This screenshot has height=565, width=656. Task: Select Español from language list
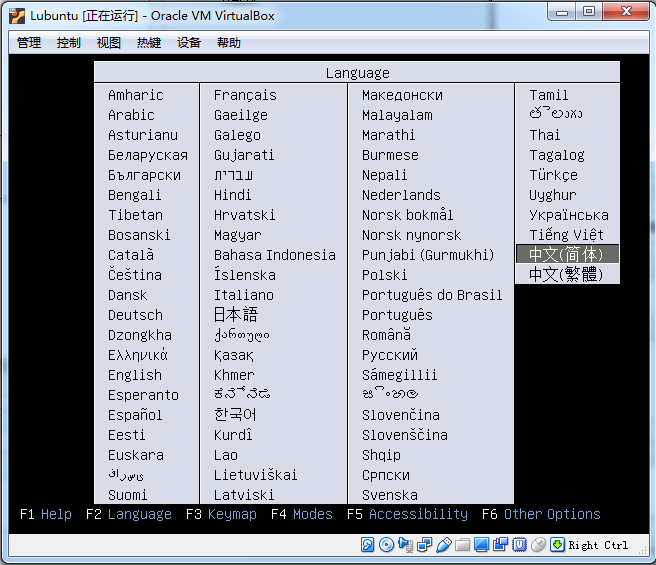(x=135, y=415)
